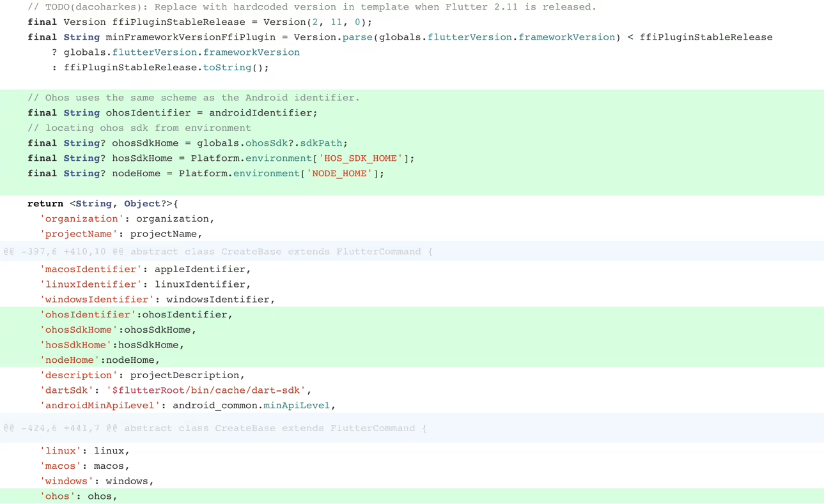
Task: Click the line assigning ohosIdentifier = androidIdentifier
Action: pyautogui.click(x=173, y=113)
